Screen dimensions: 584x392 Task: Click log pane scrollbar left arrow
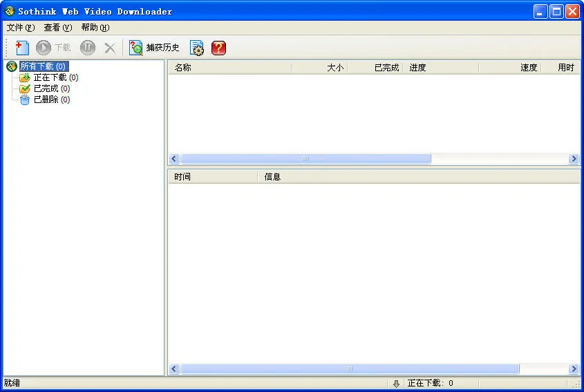[174, 369]
